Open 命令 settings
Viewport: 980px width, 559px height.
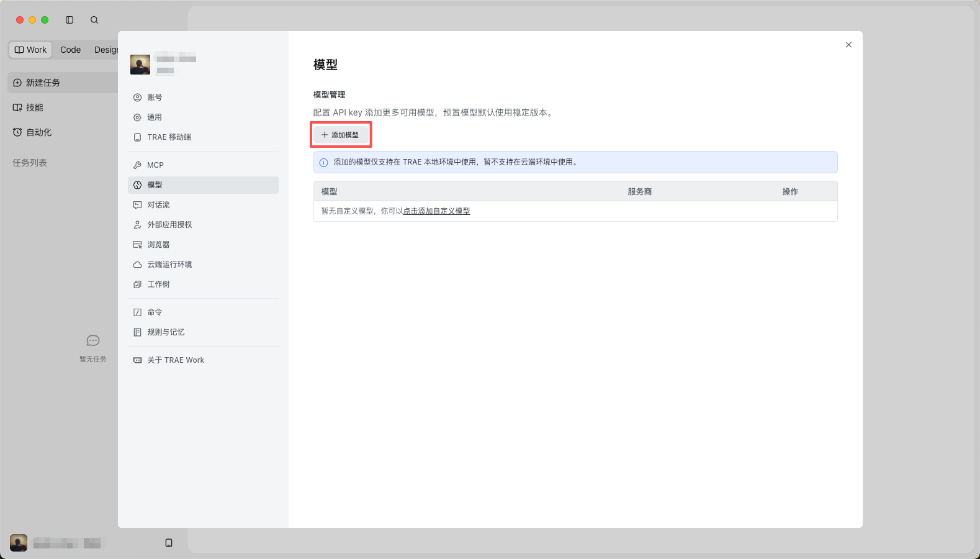[x=203, y=312]
